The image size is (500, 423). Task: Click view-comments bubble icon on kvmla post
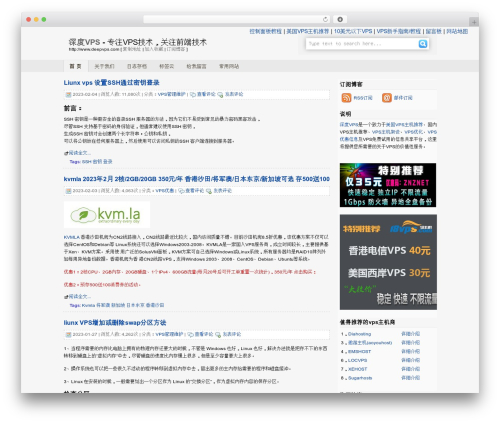tap(181, 191)
